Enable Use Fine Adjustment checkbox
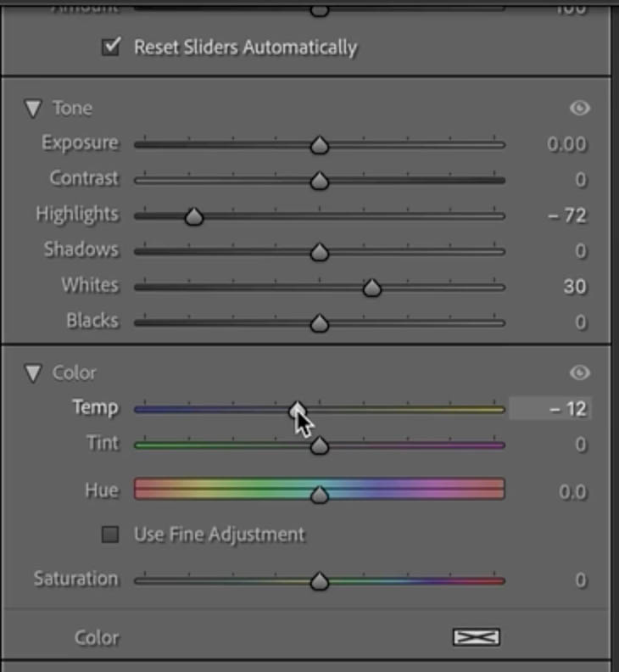The height and width of the screenshot is (672, 619). [x=110, y=535]
